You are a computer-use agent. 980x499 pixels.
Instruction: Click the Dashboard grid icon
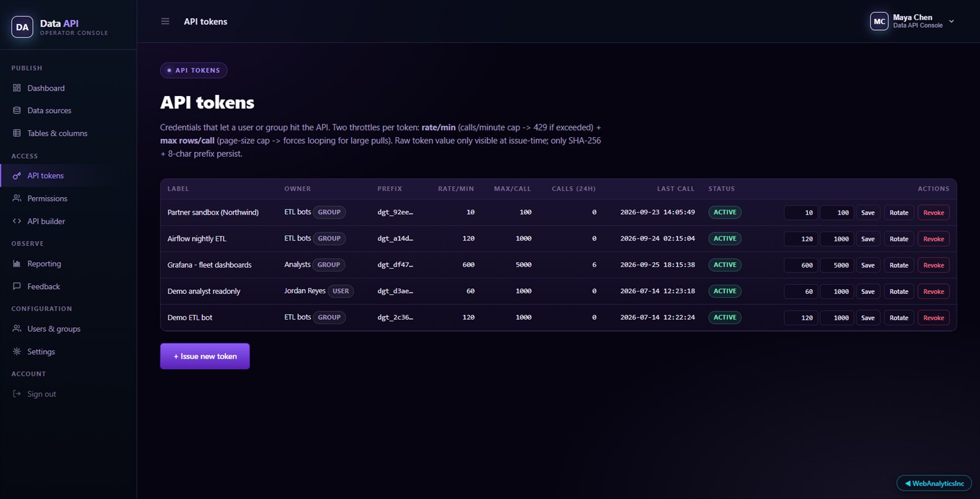(x=17, y=88)
